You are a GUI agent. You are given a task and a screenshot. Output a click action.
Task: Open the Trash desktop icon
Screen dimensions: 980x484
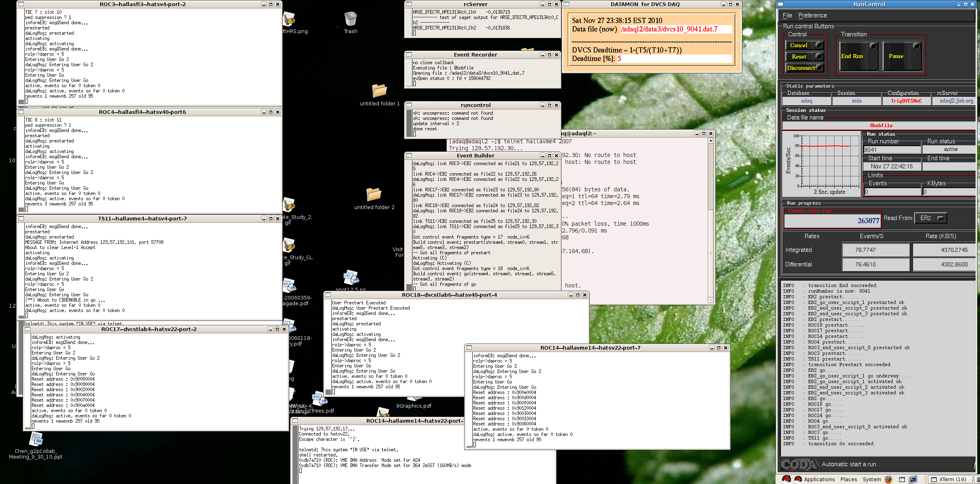[x=350, y=19]
